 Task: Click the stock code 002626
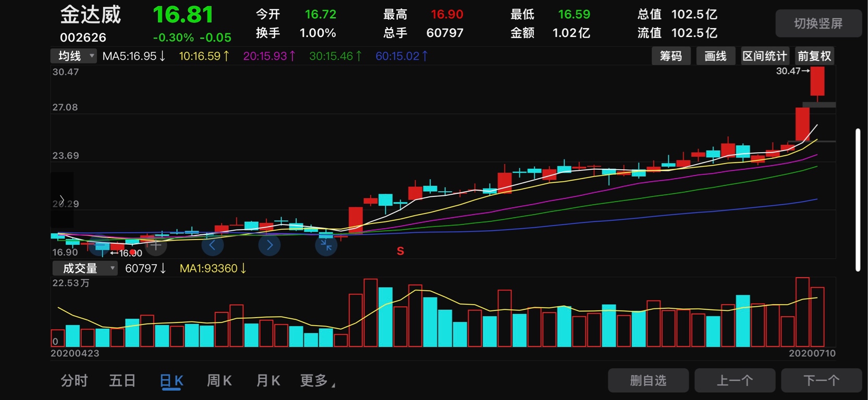83,37
